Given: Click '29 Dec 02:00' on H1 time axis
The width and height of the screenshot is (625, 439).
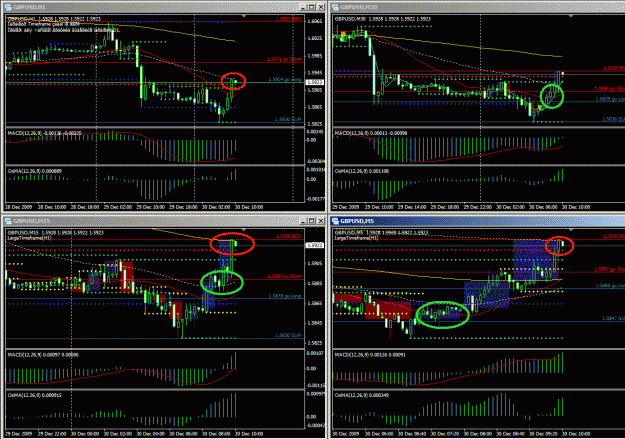Looking at the screenshot, I should [118, 207].
